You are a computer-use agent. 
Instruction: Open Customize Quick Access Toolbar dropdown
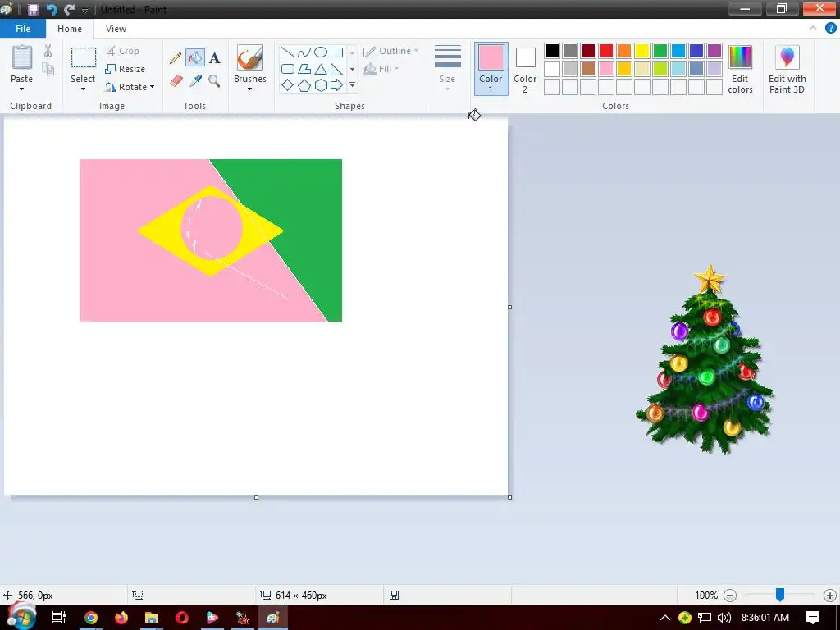(x=84, y=10)
